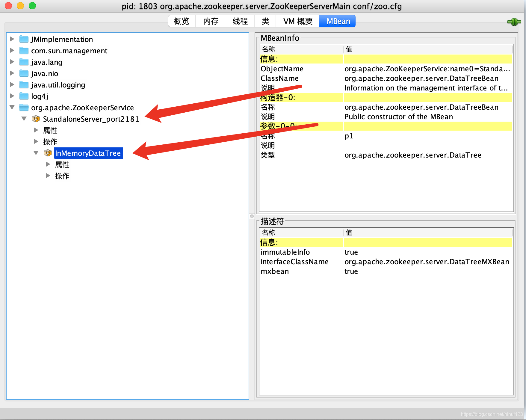
Task: Expand the java.nio node
Action: coord(12,73)
